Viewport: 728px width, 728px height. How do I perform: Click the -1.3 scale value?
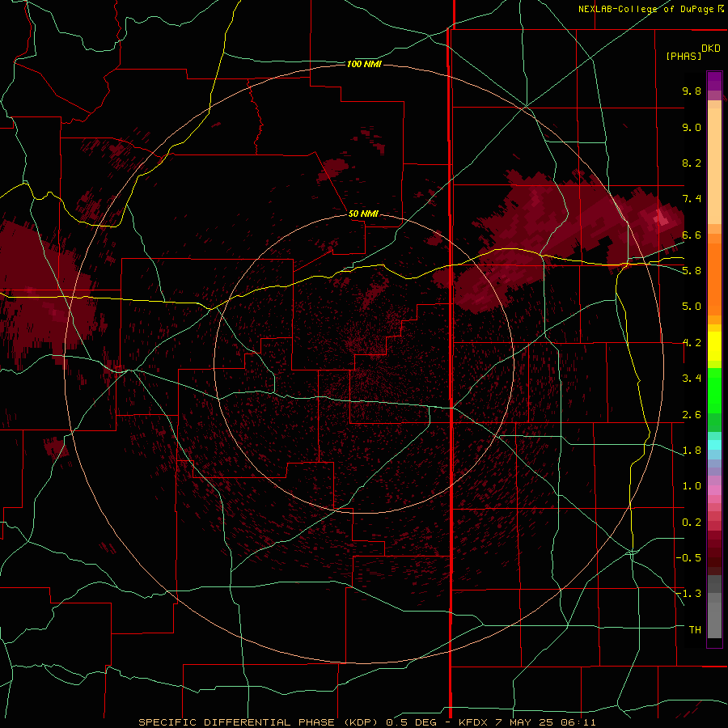pos(689,594)
